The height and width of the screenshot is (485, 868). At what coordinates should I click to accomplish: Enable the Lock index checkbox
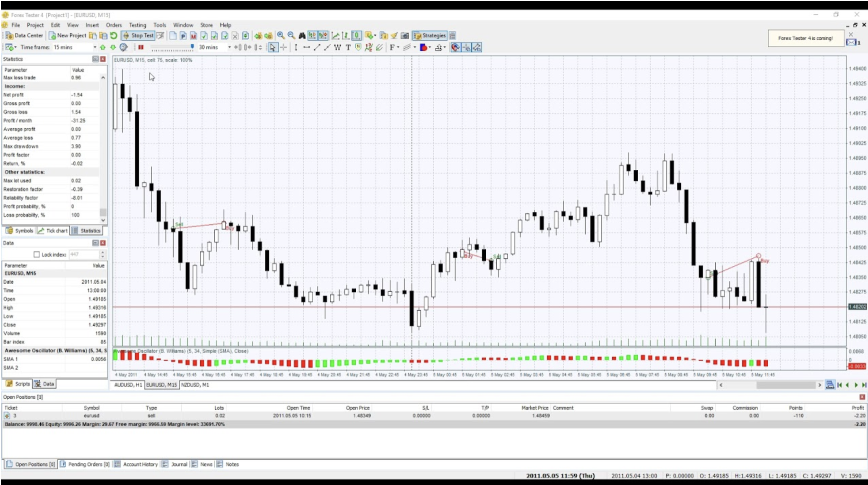coord(37,254)
